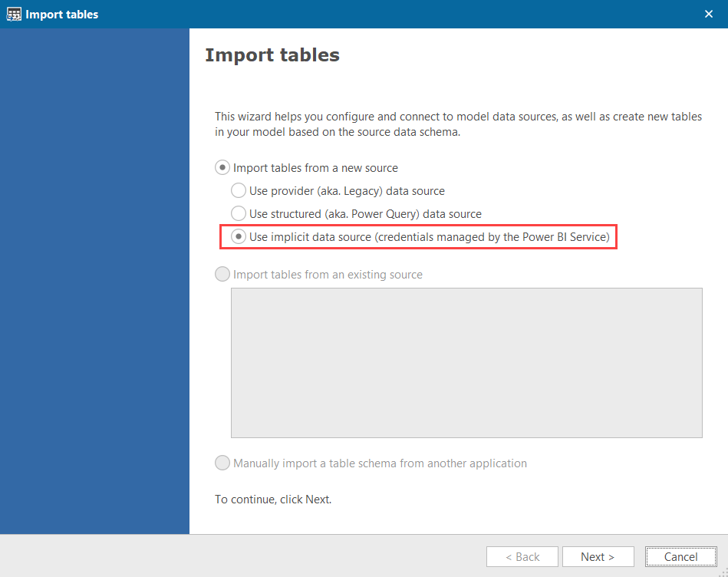Close the Import tables dialog with X
Screen dimensions: 728x577
point(709,13)
